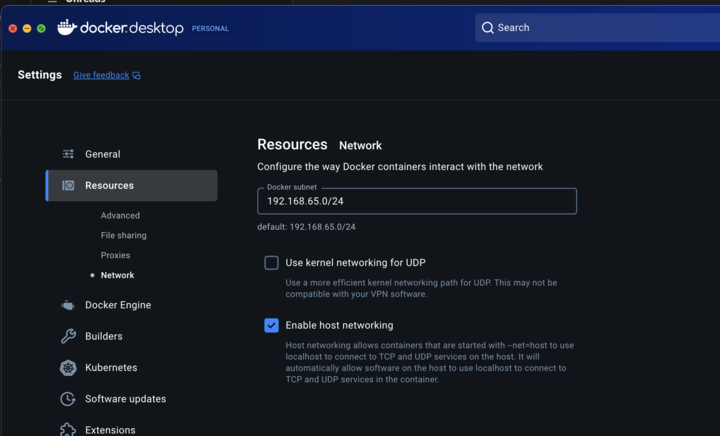Enable kernel networking for UDP checkbox
Viewport: 720px width, 436px height.
[271, 263]
